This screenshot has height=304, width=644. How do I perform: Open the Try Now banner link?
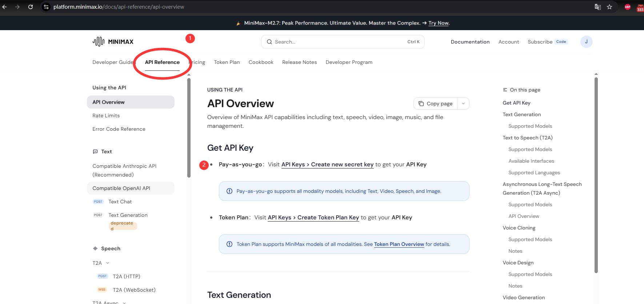439,23
